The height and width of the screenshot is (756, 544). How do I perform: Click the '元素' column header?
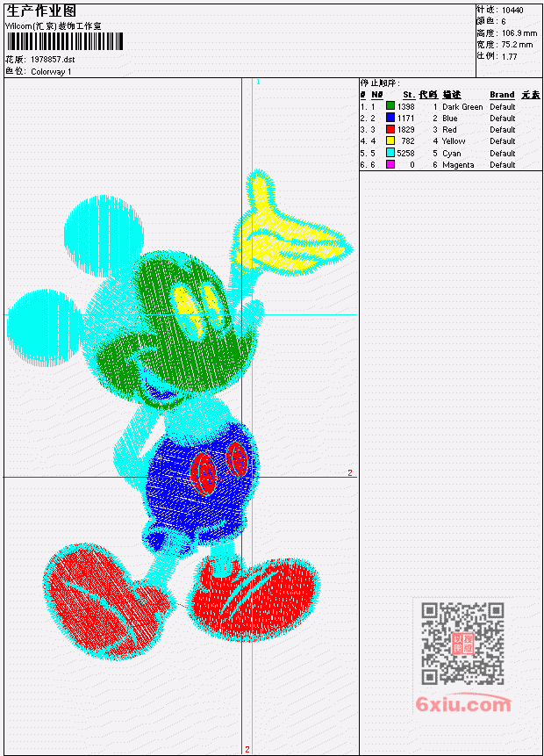pyautogui.click(x=531, y=95)
